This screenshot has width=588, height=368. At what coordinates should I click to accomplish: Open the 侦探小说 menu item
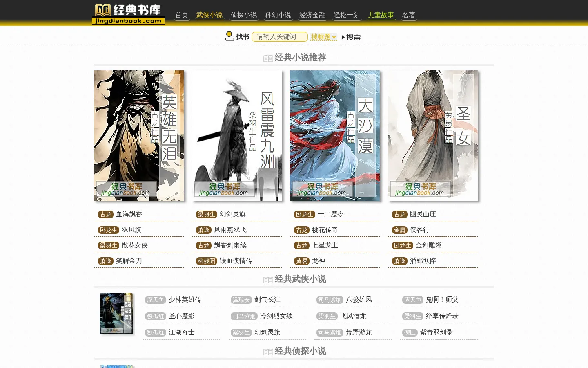pyautogui.click(x=244, y=15)
